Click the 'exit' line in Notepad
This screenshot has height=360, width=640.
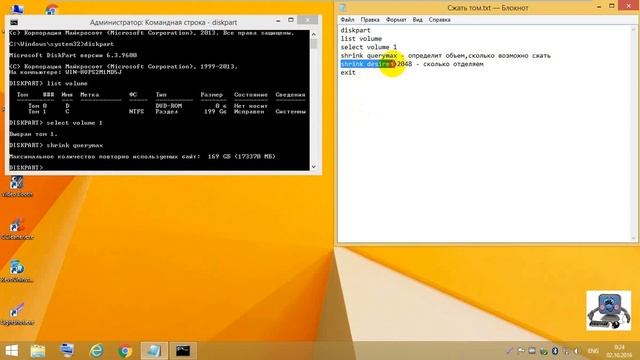coord(348,73)
